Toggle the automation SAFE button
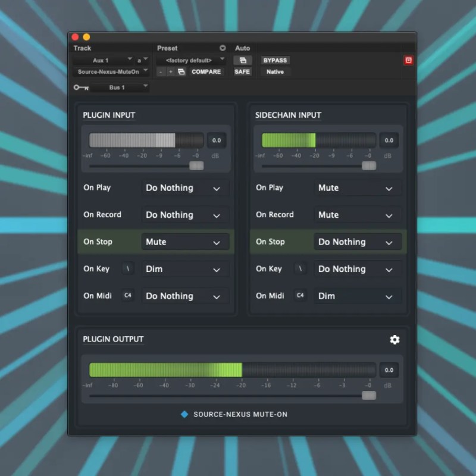This screenshot has width=476, height=476. click(242, 71)
